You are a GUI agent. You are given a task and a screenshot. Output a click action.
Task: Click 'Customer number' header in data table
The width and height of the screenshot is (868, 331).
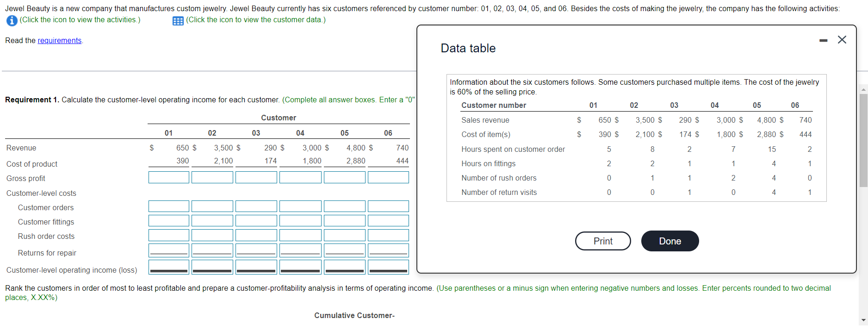493,105
